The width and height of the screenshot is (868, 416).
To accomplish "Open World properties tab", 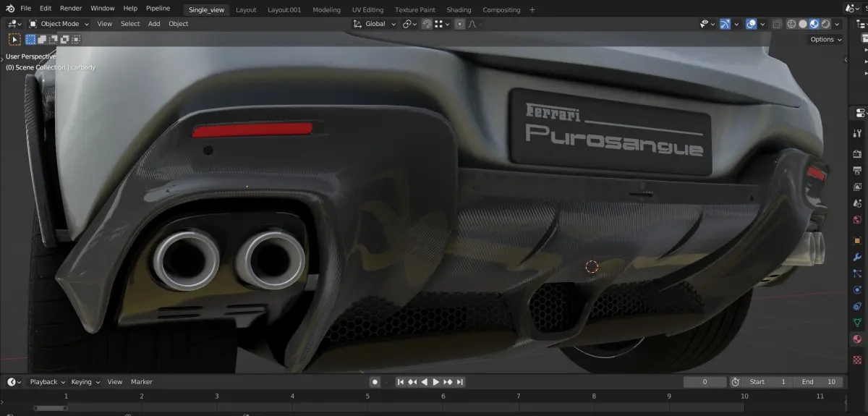I will pos(858,220).
